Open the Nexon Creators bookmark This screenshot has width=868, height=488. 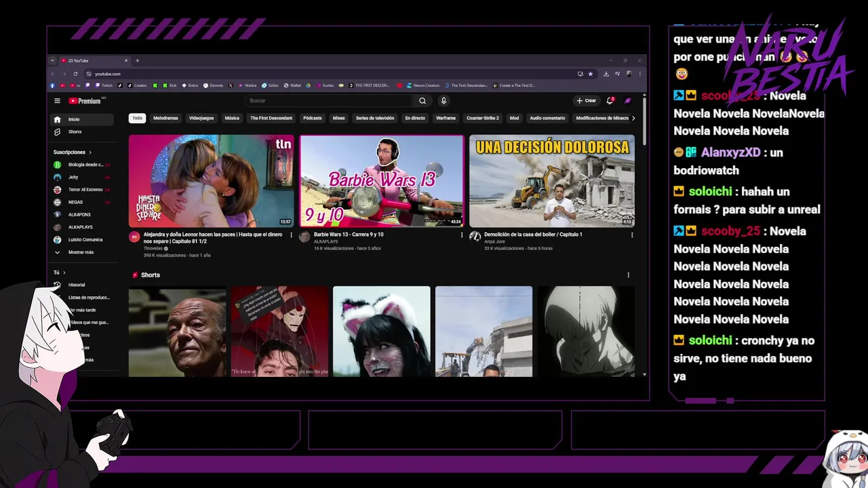423,85
